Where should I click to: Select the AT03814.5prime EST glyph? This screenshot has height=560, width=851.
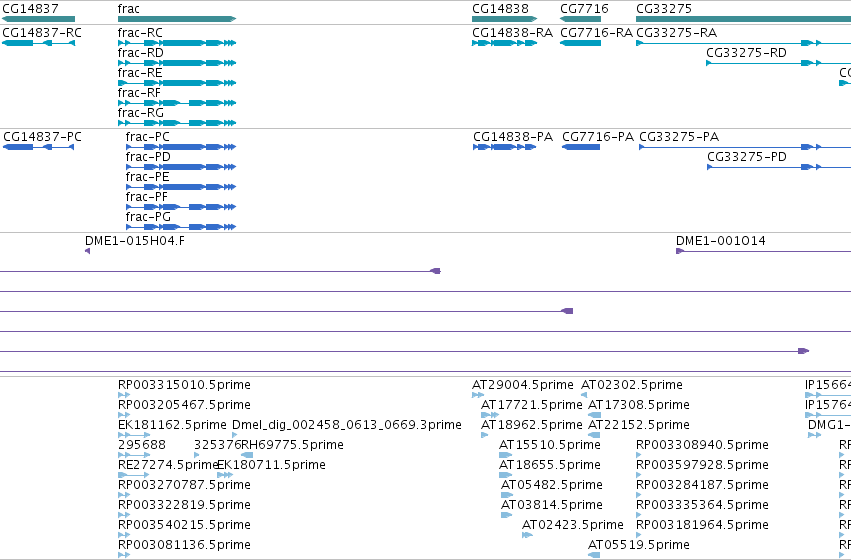click(506, 516)
